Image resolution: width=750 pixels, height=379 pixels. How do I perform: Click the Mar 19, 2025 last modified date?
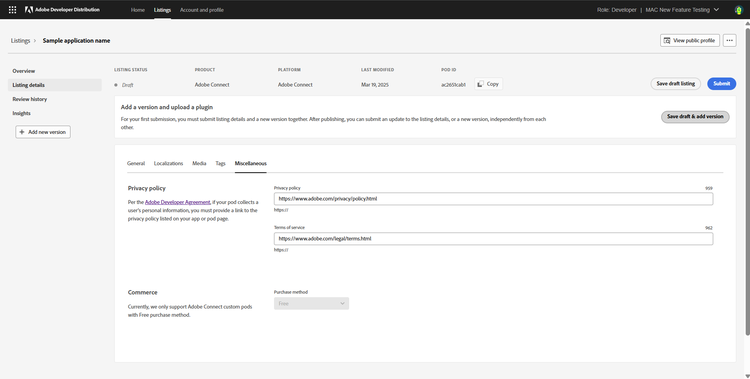tap(375, 85)
